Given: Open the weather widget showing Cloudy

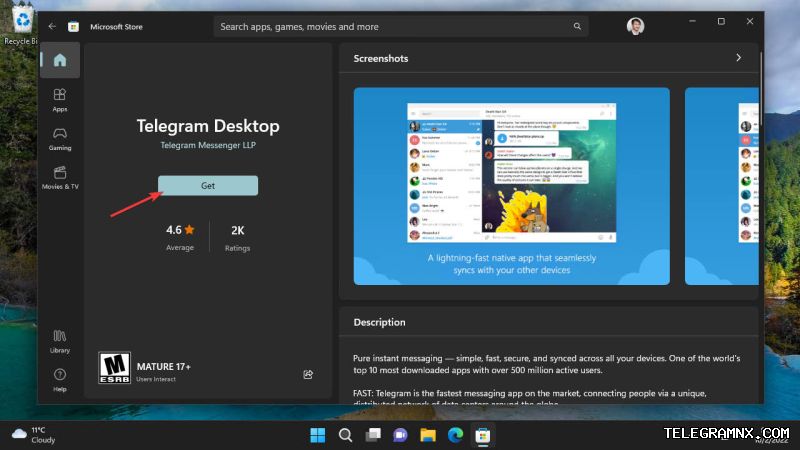Looking at the screenshot, I should 34,435.
